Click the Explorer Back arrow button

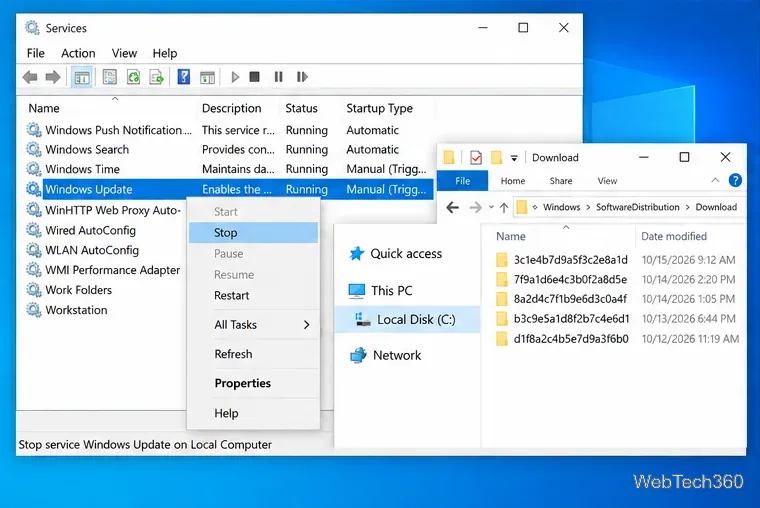pos(453,207)
